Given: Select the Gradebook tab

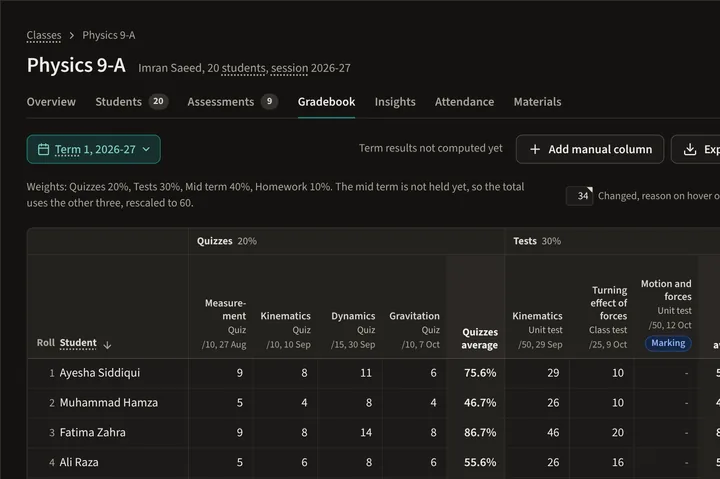Looking at the screenshot, I should [326, 102].
